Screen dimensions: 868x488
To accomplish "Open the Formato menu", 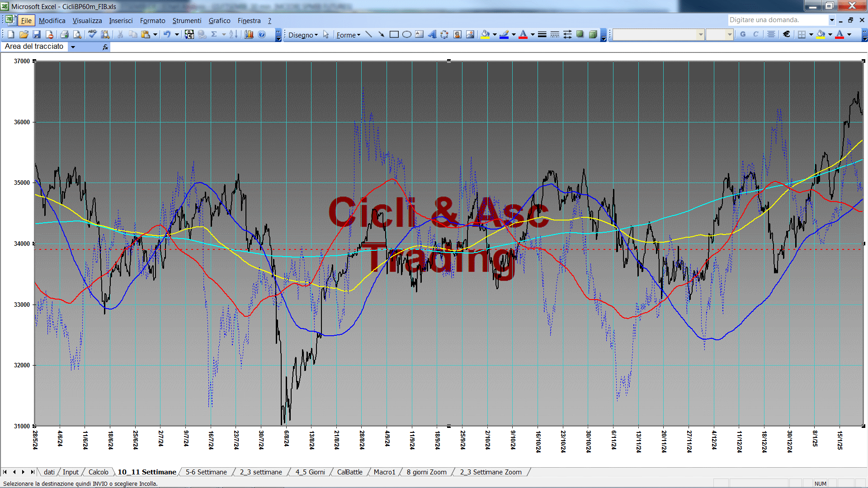I will (152, 21).
